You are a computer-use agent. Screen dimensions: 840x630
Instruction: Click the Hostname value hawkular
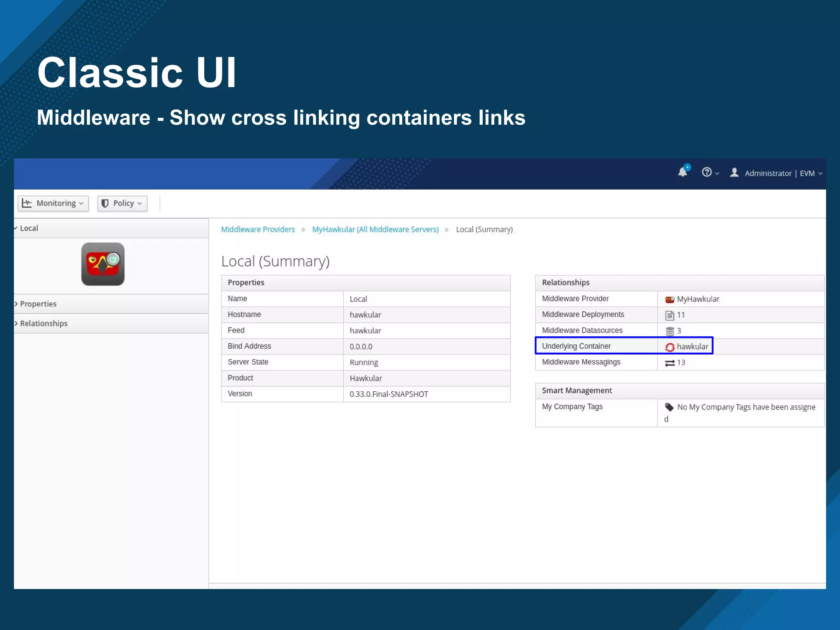365,315
